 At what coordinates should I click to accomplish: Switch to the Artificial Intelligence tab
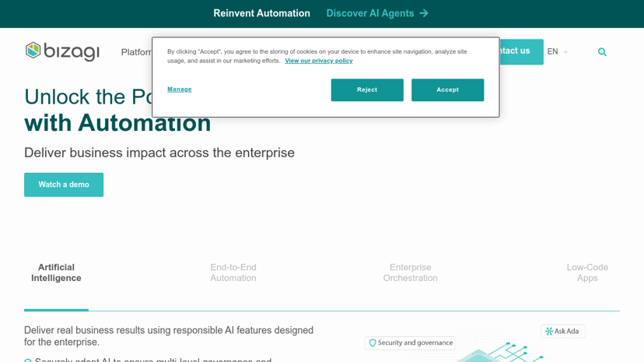[56, 272]
